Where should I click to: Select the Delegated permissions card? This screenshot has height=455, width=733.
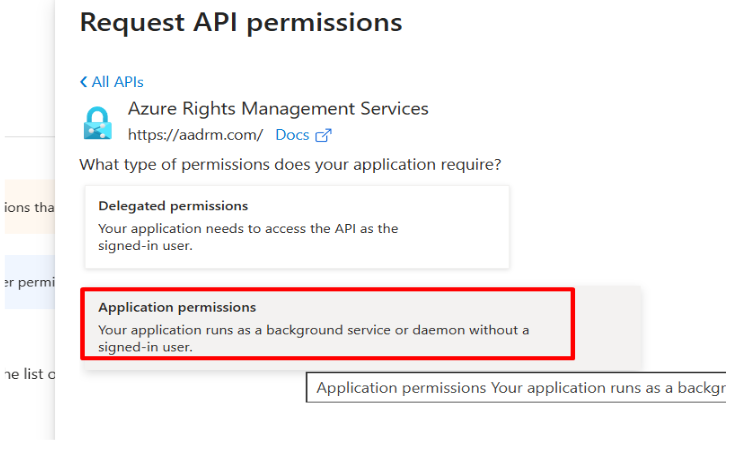tap(297, 226)
